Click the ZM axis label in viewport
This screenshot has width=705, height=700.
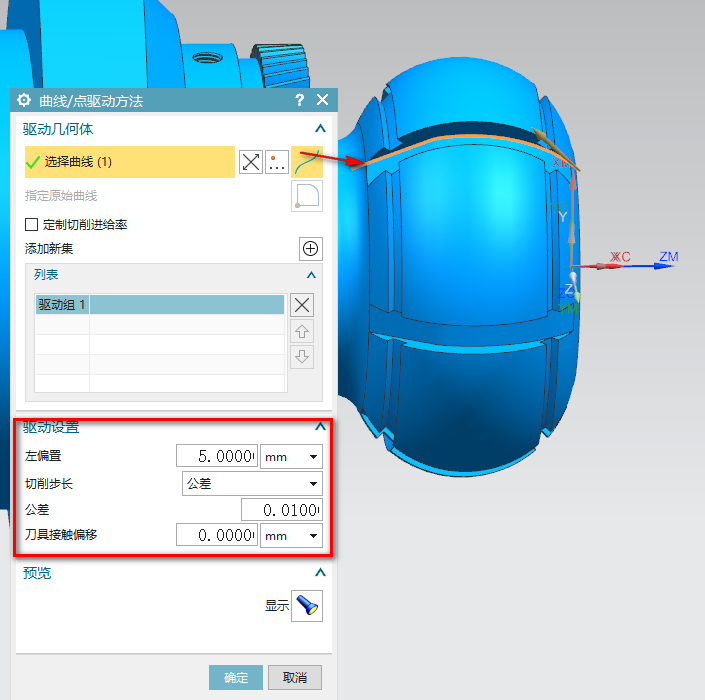coord(669,257)
